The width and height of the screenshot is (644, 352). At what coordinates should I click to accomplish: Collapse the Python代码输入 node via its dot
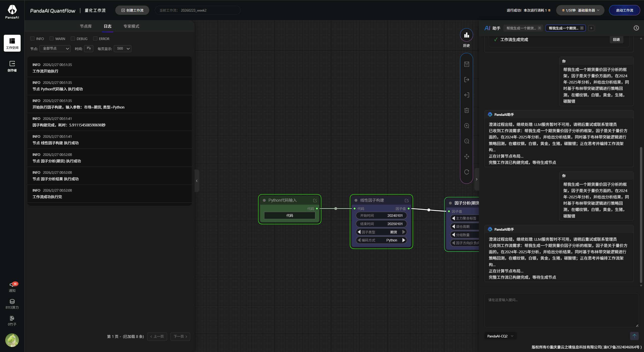tap(264, 200)
